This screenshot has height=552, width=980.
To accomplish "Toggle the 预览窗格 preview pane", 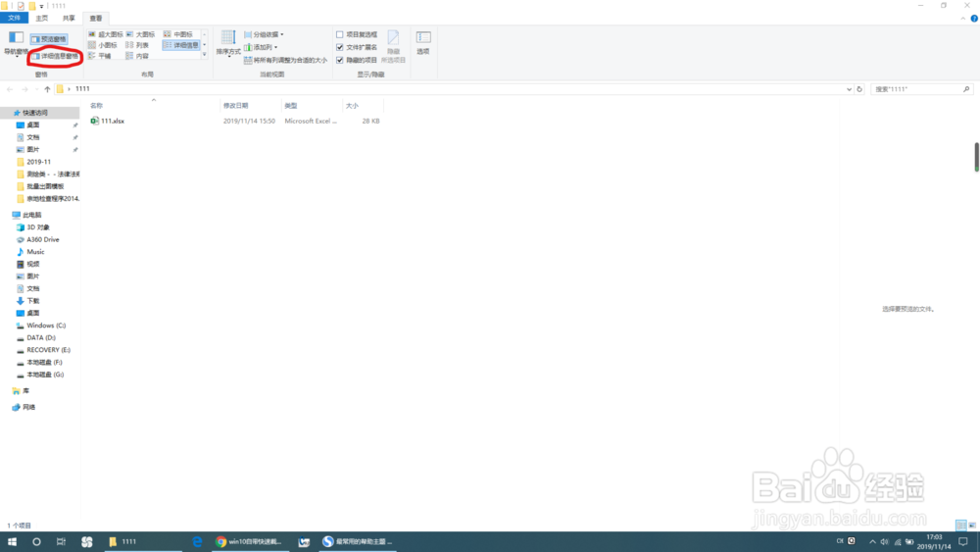I will (x=49, y=39).
